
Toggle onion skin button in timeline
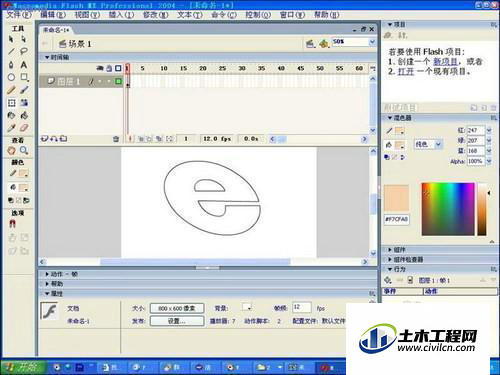tap(141, 139)
